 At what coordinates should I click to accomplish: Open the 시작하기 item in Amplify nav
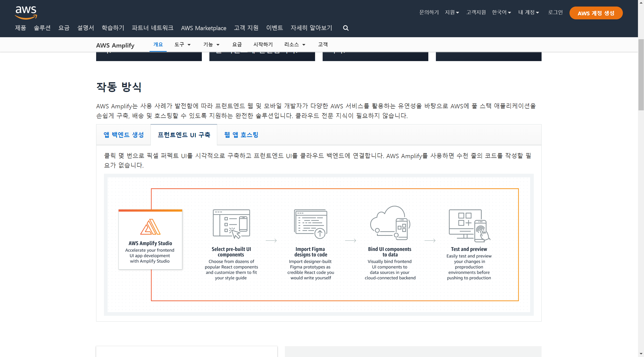(263, 44)
